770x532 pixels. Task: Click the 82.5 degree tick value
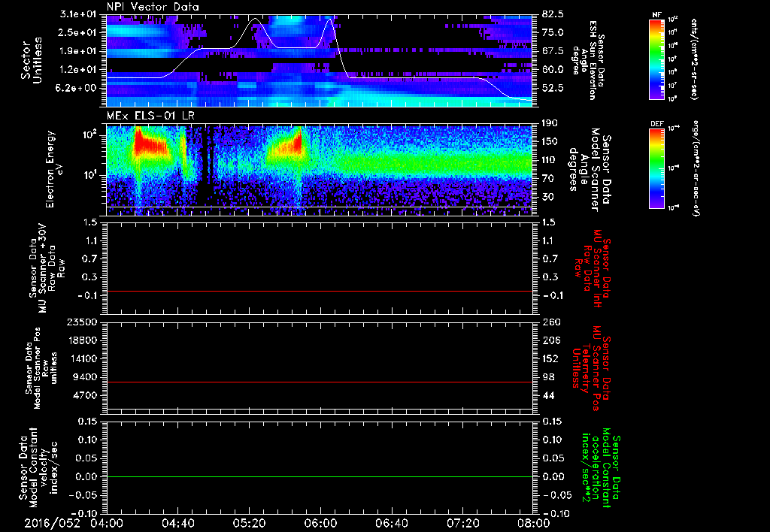click(x=553, y=14)
